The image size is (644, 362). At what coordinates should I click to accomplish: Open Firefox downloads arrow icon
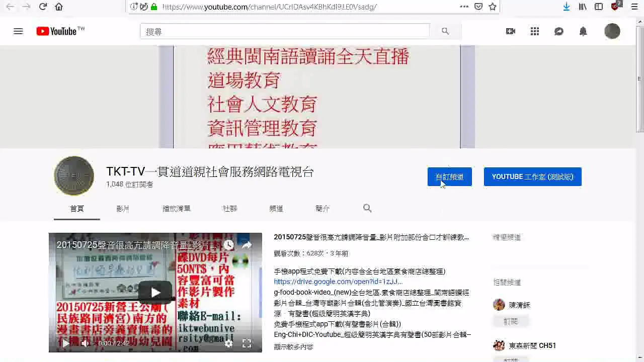[567, 7]
